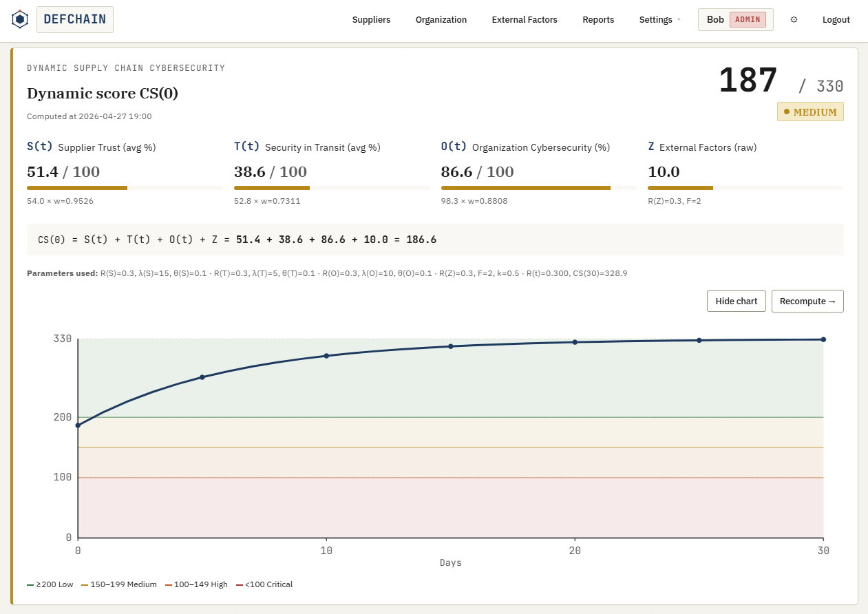
Task: Click the DEFCHAIN brand button
Action: point(75,19)
